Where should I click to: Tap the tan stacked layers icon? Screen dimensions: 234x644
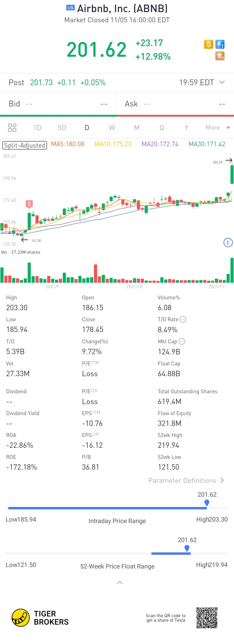pyautogui.click(x=220, y=56)
